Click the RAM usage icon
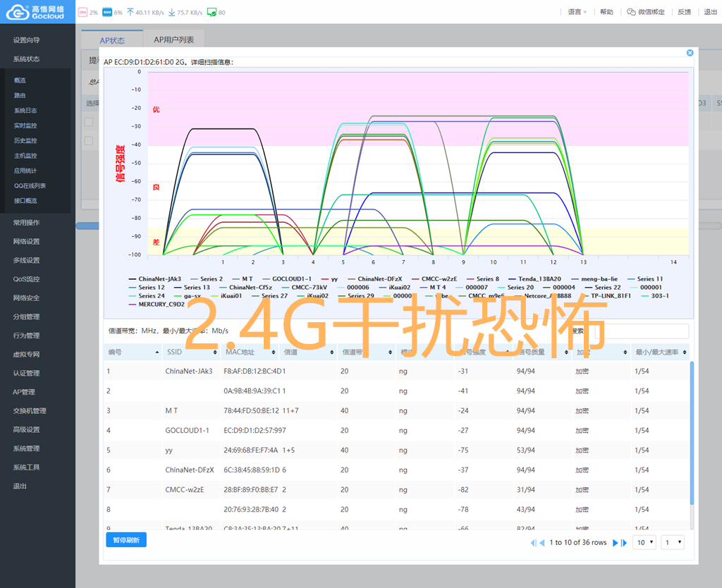 [107, 13]
